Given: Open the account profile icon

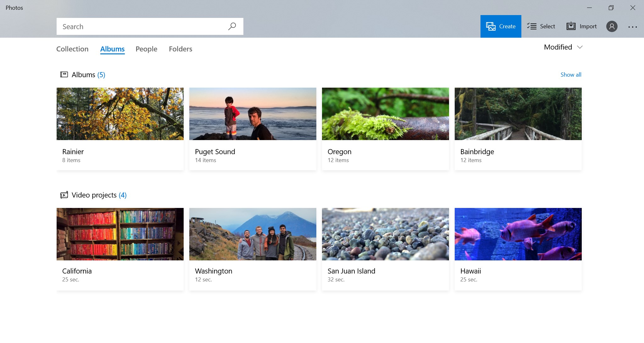Looking at the screenshot, I should pyautogui.click(x=612, y=26).
